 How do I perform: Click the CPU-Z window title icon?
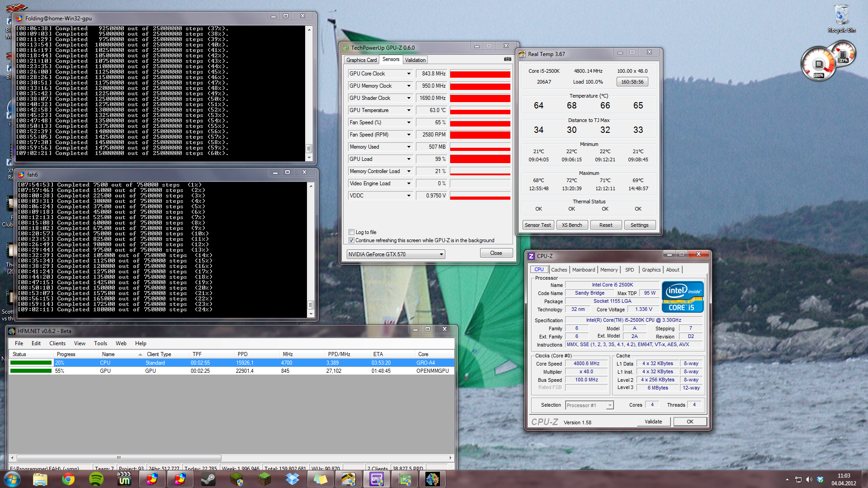click(531, 256)
